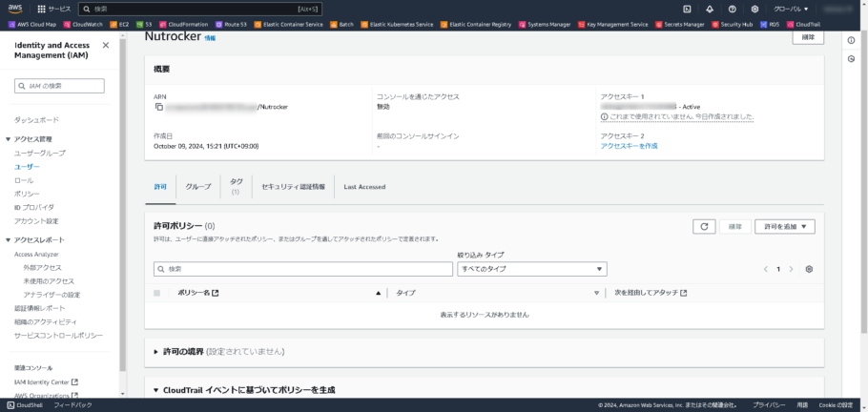The width and height of the screenshot is (868, 412).
Task: Click the policy 検索 filter field
Action: coord(302,269)
